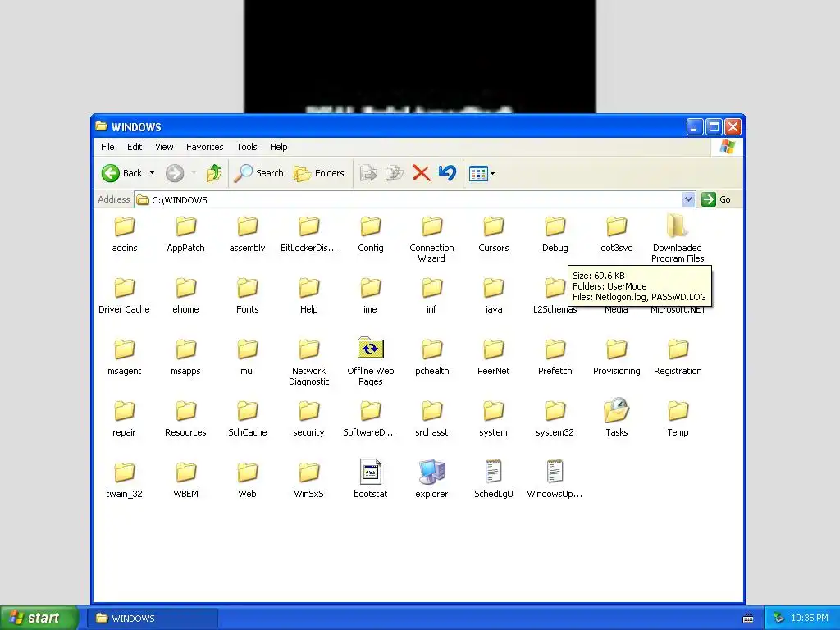Viewport: 840px width, 630px height.
Task: Select the Downloaded Program Files folder
Action: pos(678,239)
